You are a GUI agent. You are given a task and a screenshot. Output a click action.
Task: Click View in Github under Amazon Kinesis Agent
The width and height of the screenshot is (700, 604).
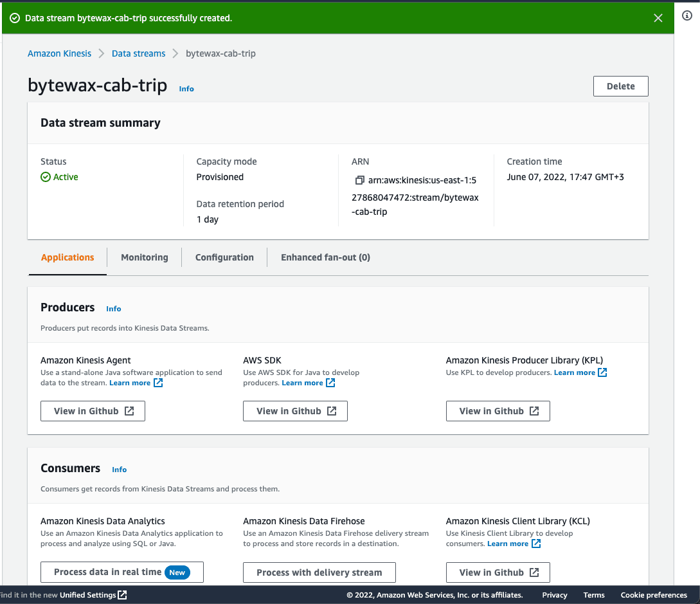[93, 411]
